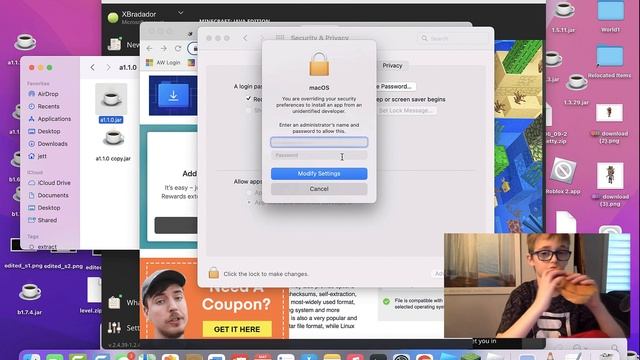Go forward in the Finder window

(x=108, y=67)
